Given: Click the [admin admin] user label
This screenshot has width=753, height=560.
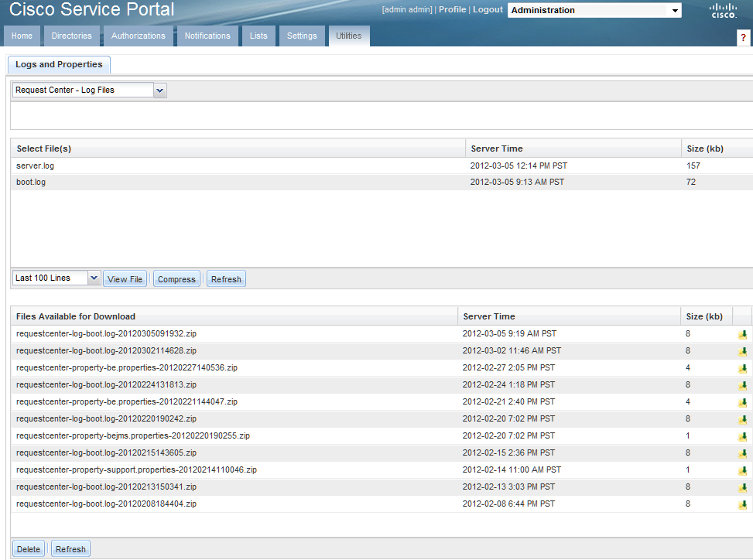Looking at the screenshot, I should tap(407, 9).
